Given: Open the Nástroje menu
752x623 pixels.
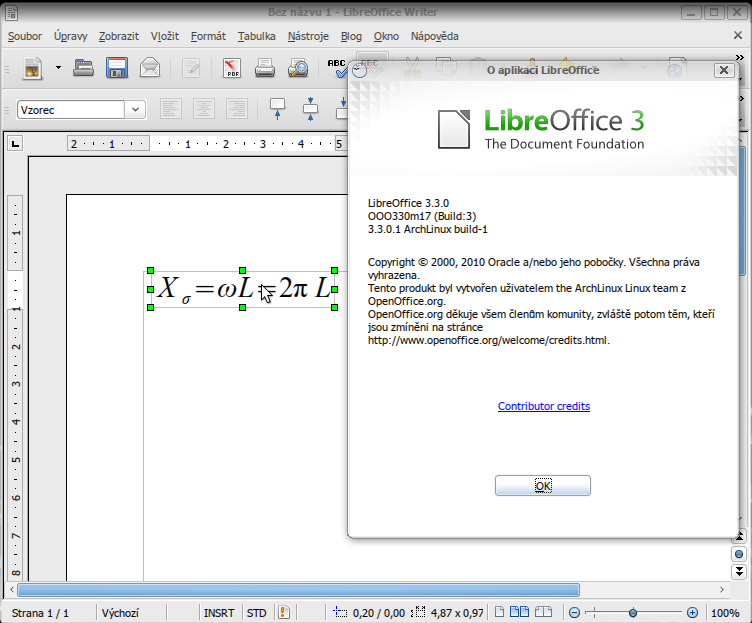Looking at the screenshot, I should (x=308, y=36).
